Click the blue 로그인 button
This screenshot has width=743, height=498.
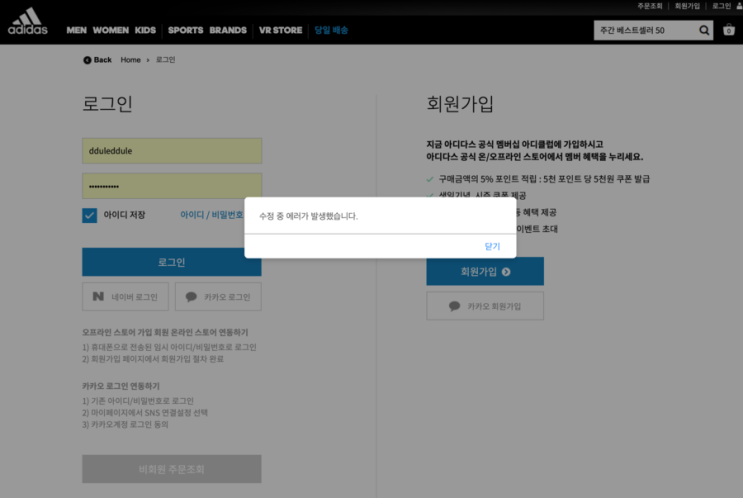click(172, 262)
